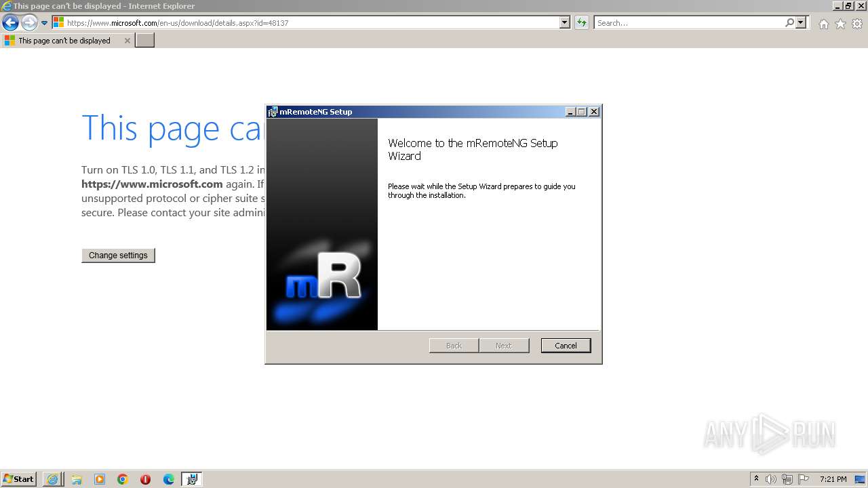Select the 'This page can't be displayed' tab
This screenshot has height=488, width=868.
64,41
